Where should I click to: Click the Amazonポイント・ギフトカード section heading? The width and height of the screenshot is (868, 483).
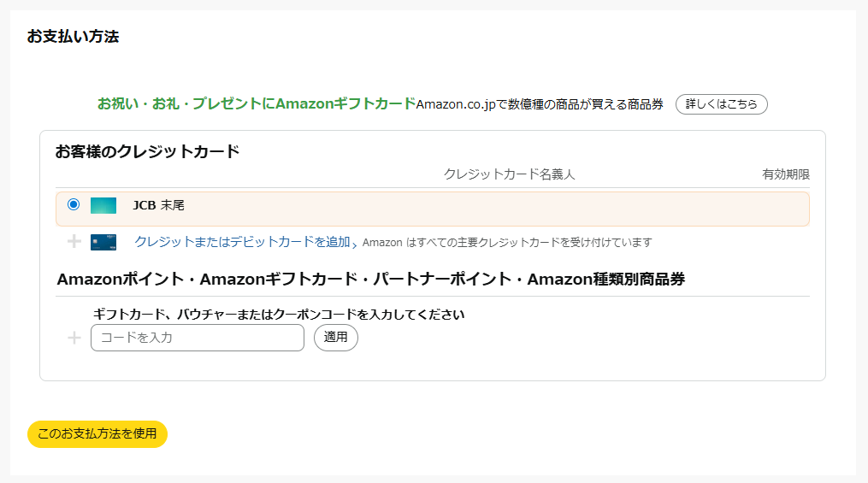(370, 280)
